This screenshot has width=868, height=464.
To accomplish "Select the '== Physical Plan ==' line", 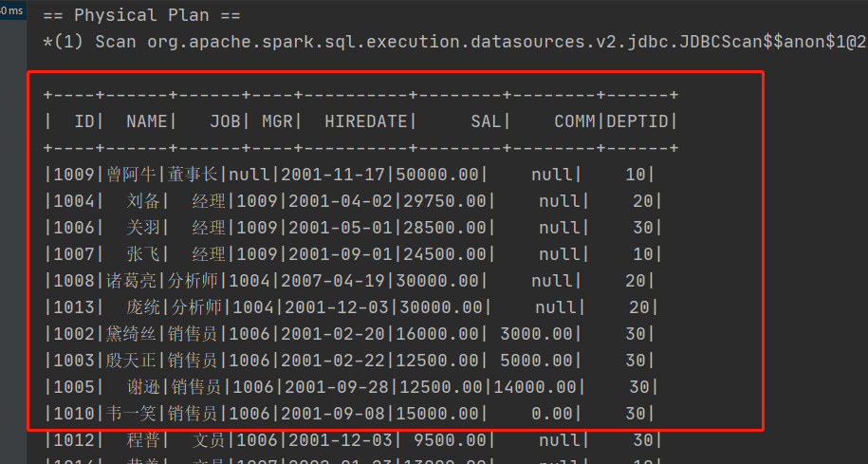I will 141,15.
